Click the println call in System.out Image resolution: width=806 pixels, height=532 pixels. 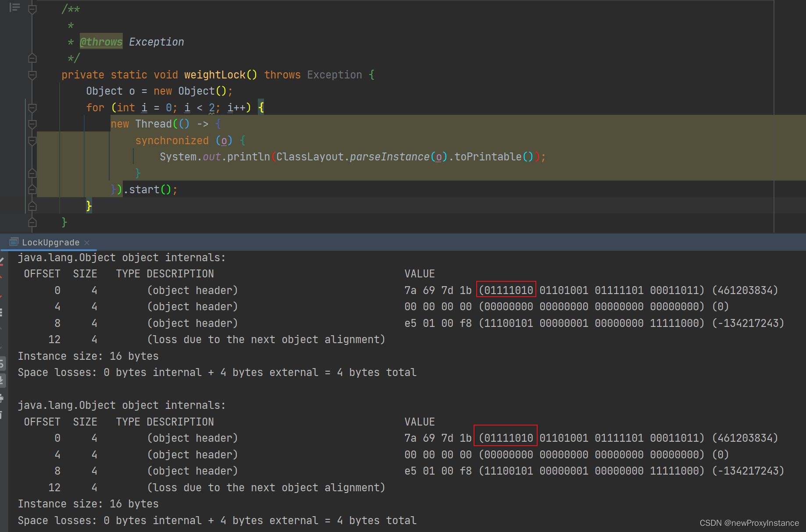pos(248,156)
